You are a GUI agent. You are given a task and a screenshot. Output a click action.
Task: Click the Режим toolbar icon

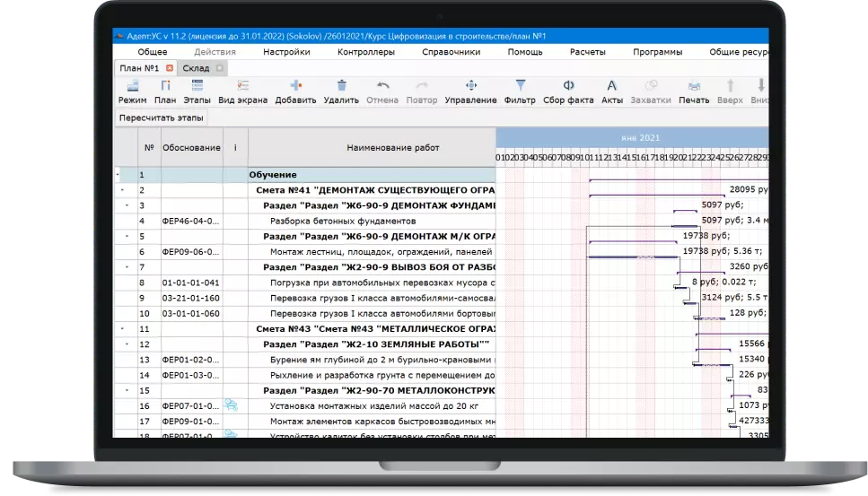tap(132, 86)
